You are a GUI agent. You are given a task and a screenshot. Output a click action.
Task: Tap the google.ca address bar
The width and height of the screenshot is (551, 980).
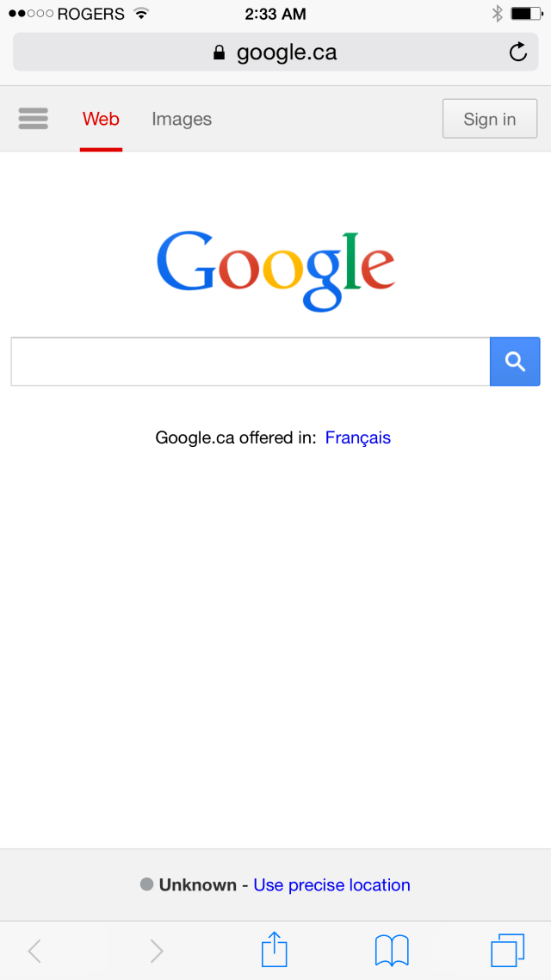point(275,52)
